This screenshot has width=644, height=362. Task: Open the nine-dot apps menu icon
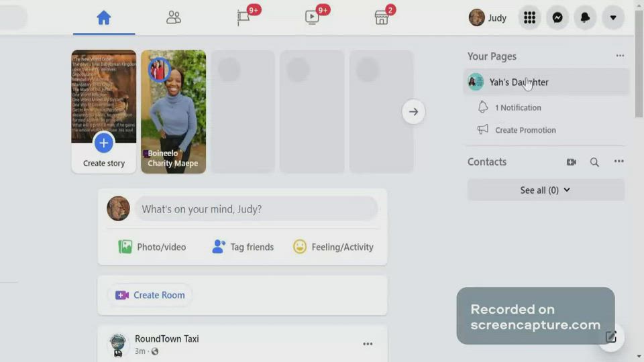(x=529, y=18)
